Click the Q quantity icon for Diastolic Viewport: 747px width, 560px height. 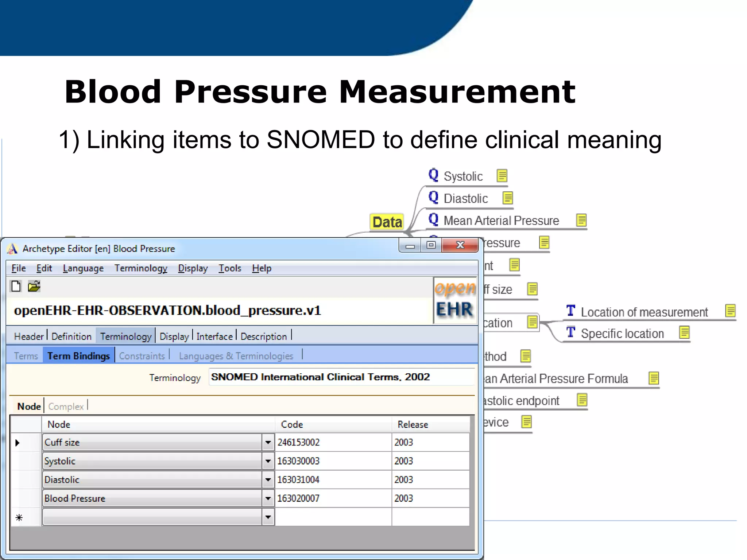point(433,197)
